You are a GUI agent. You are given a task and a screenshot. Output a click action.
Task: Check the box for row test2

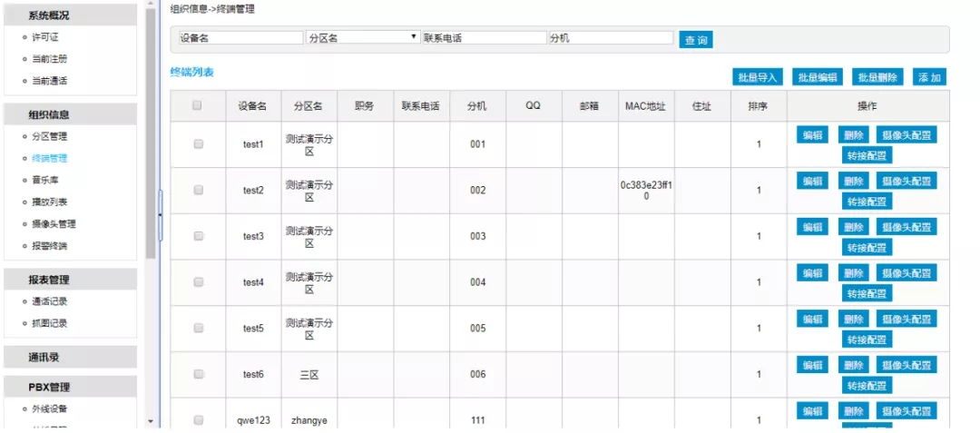(199, 190)
